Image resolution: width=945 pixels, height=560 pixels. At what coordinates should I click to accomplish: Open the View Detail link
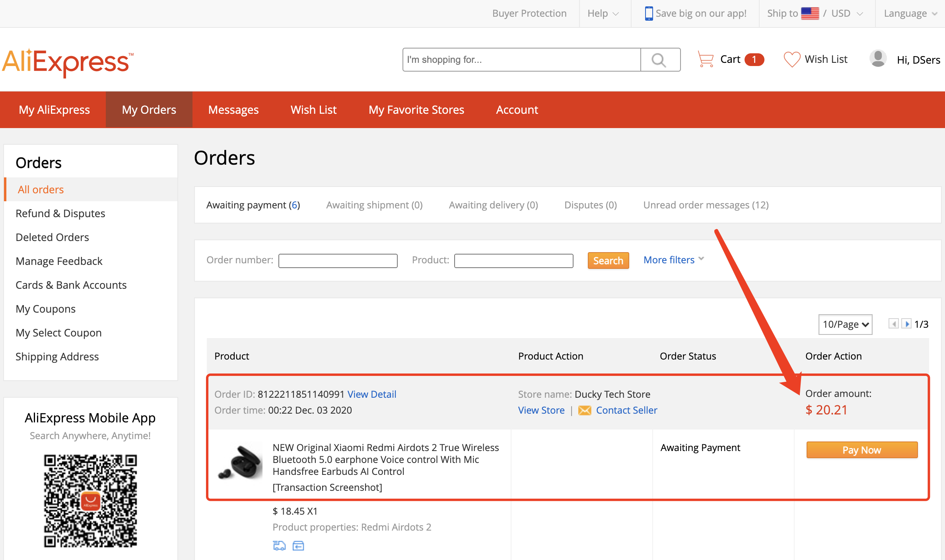[372, 394]
